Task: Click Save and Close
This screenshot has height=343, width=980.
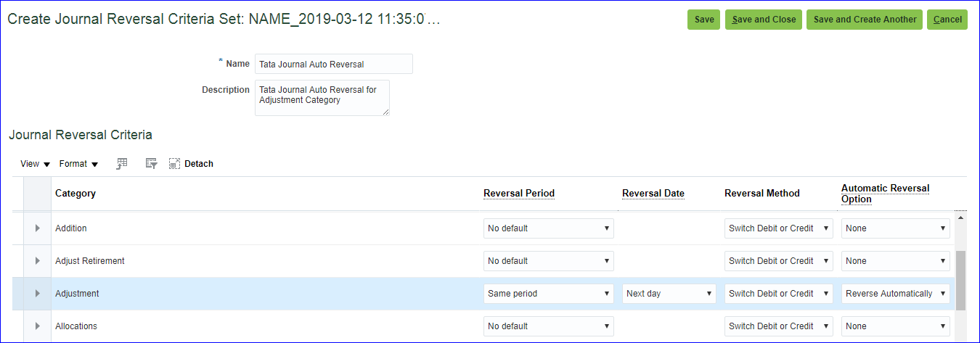Action: tap(764, 20)
